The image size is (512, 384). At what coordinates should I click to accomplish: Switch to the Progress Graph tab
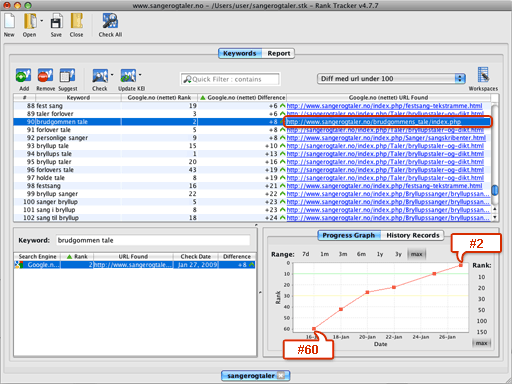(349, 235)
